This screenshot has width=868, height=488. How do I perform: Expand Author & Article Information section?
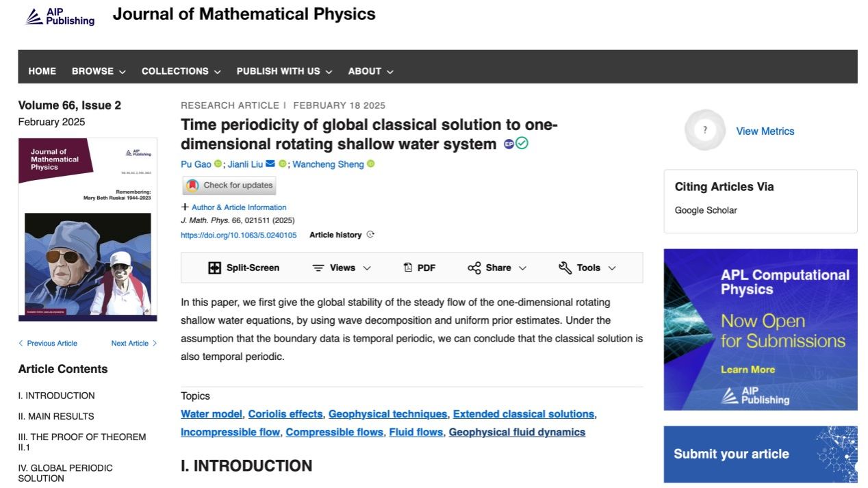pos(233,207)
